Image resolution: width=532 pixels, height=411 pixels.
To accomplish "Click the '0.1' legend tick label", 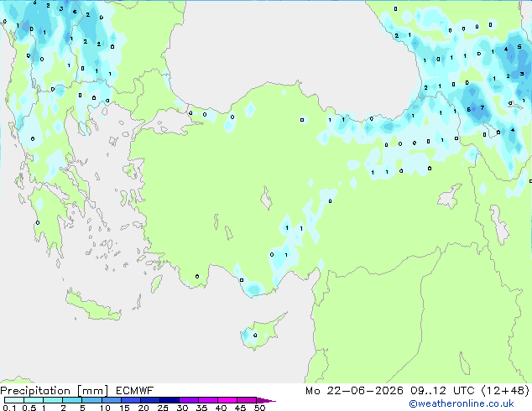I will (9, 408).
